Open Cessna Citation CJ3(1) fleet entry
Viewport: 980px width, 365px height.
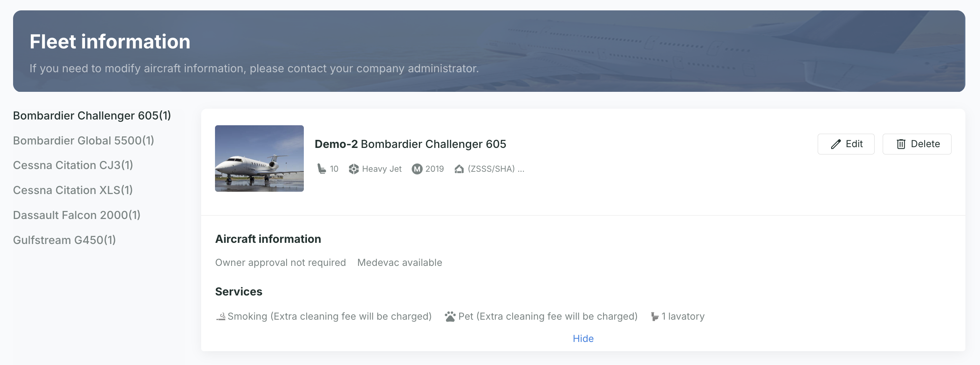73,165
